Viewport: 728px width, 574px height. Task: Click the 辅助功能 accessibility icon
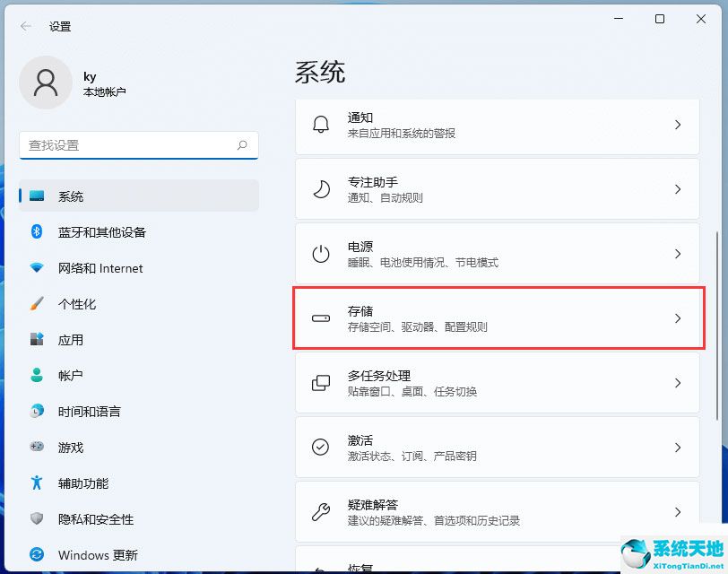point(37,483)
